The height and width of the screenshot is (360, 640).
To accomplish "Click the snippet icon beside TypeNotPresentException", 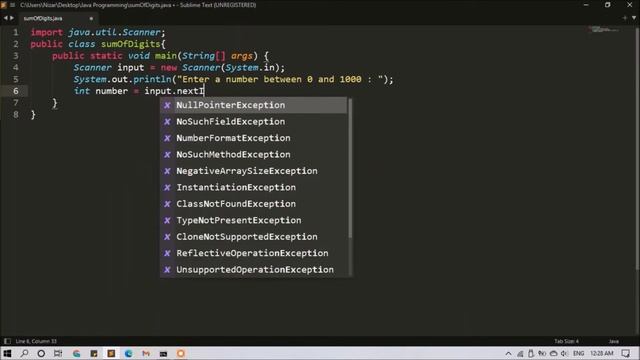I will [167, 220].
